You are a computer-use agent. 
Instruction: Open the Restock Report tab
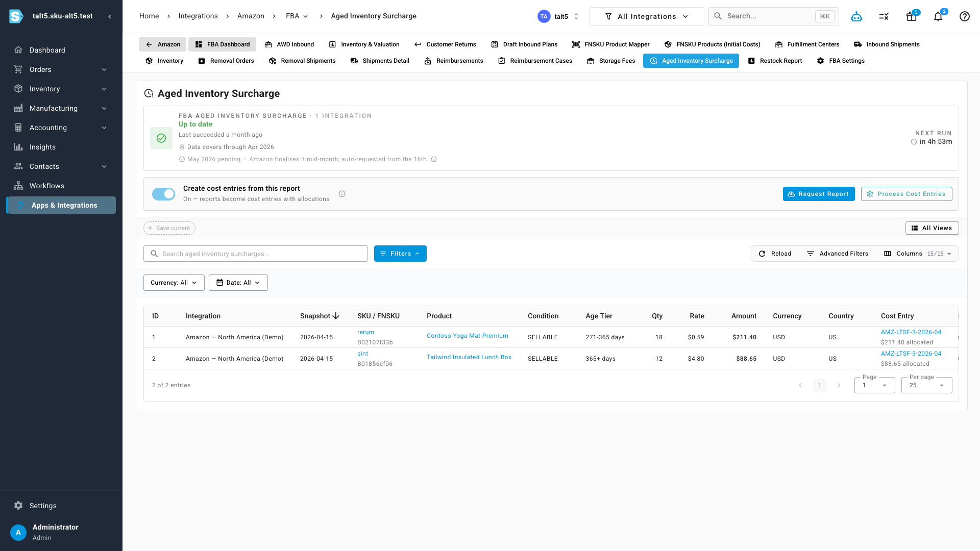[775, 61]
